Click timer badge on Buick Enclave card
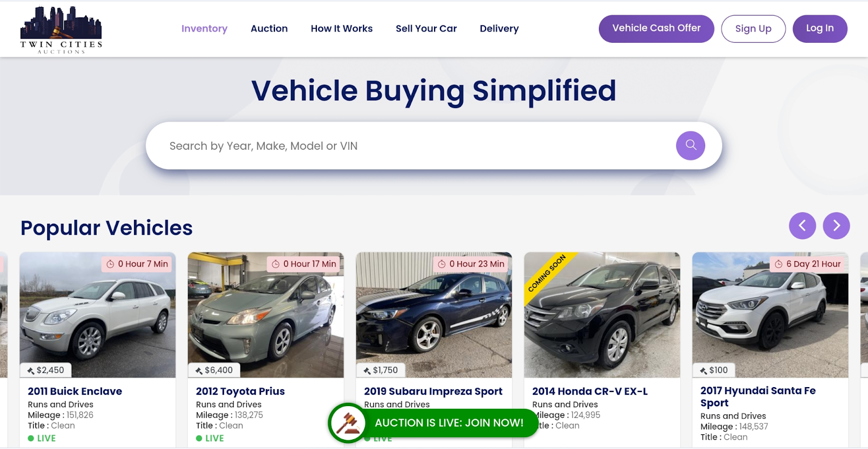The image size is (868, 449). point(137,264)
